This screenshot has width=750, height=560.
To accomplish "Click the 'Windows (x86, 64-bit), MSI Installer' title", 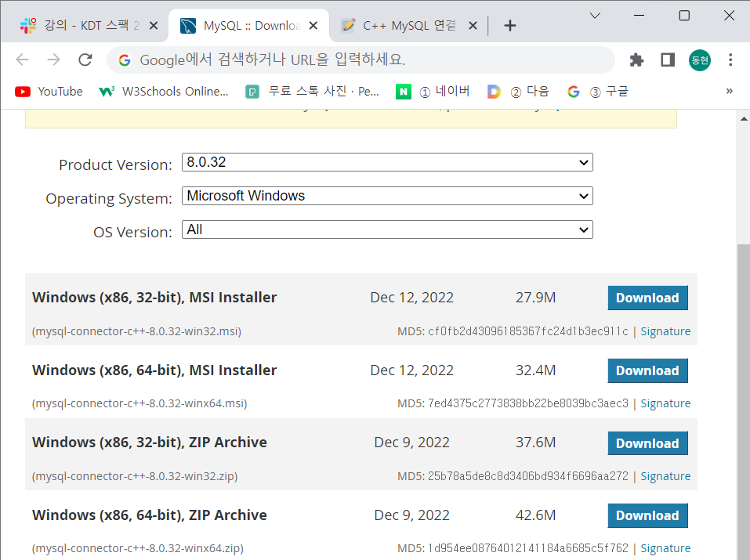I will pos(154,370).
